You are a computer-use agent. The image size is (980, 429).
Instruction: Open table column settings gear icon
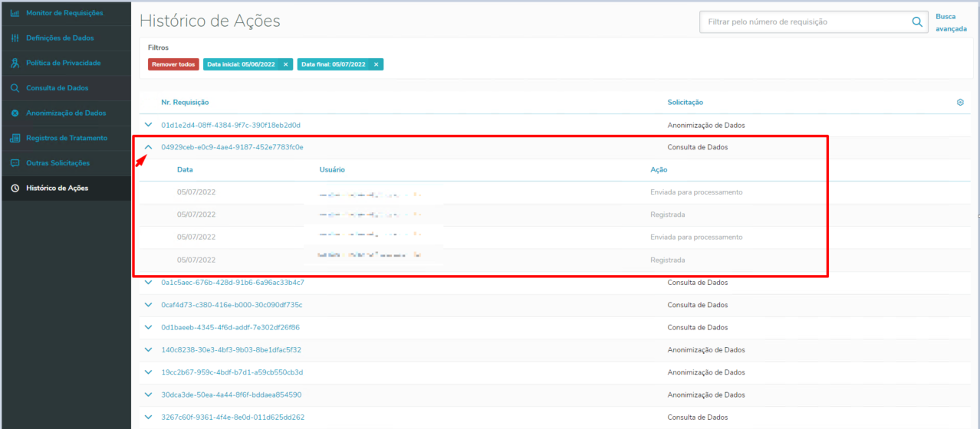960,102
